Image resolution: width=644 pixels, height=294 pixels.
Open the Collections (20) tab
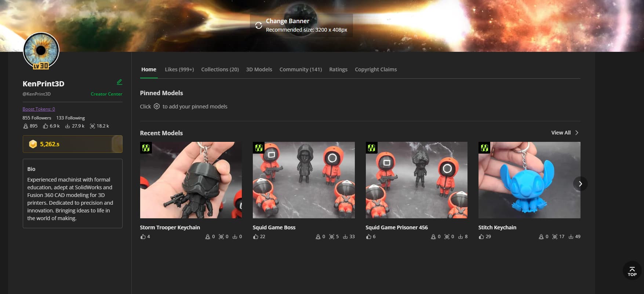220,69
